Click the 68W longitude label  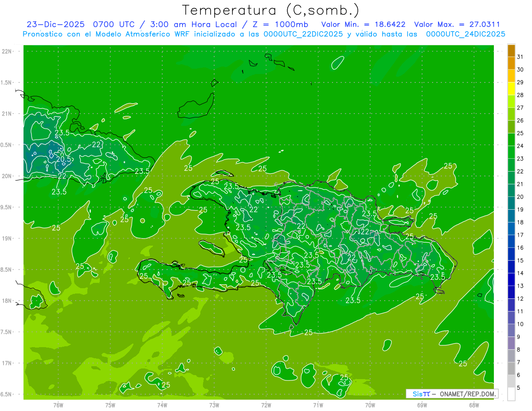(x=474, y=405)
